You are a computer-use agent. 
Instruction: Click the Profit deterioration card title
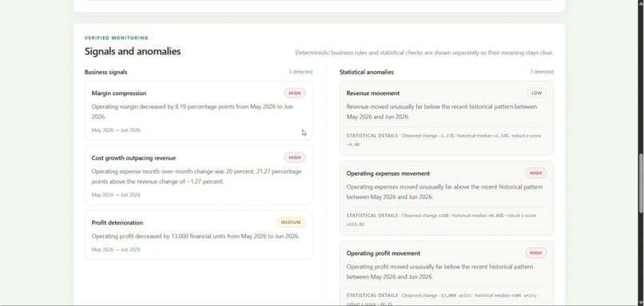pyautogui.click(x=117, y=223)
